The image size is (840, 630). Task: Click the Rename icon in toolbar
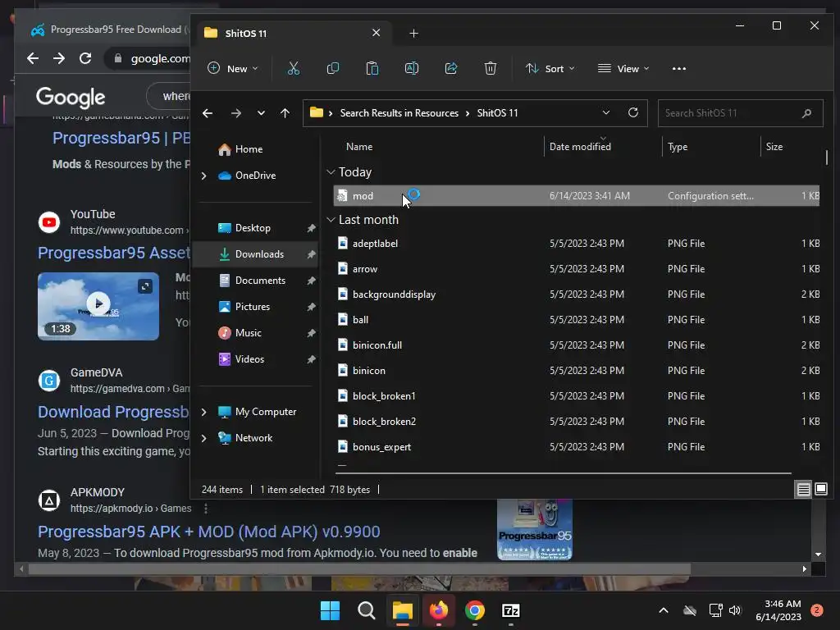coord(412,69)
